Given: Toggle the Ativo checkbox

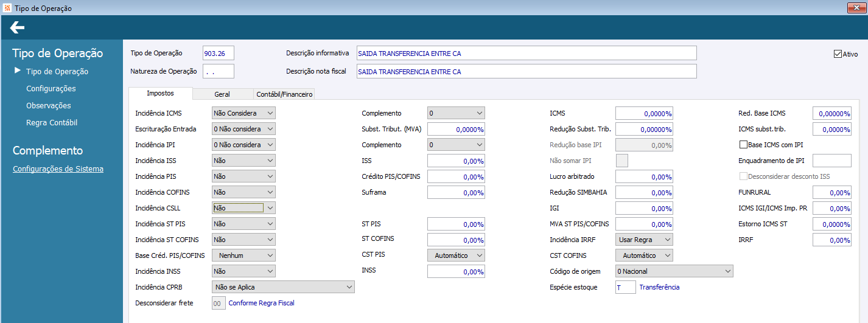Looking at the screenshot, I should pyautogui.click(x=838, y=54).
